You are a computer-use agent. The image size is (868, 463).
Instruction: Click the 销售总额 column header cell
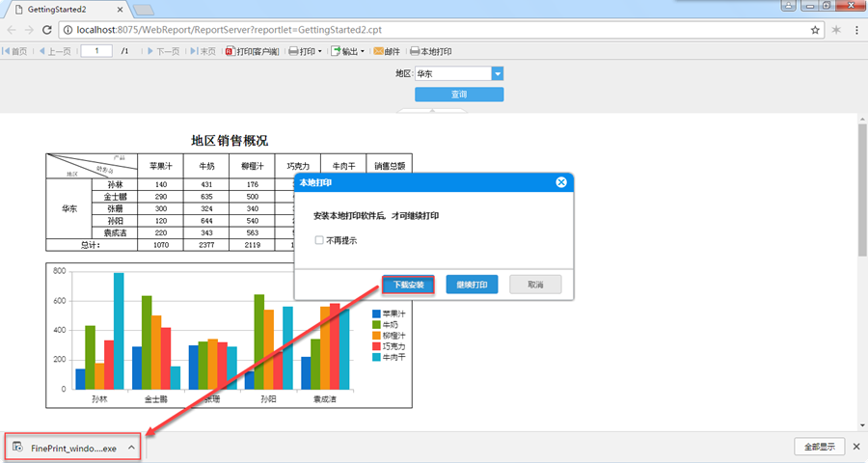(390, 166)
